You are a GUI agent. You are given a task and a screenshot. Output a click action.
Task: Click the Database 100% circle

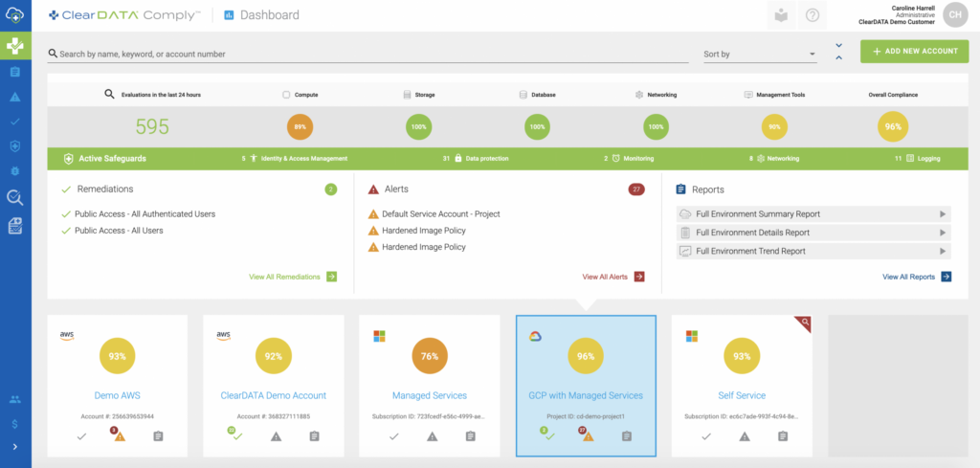point(538,127)
